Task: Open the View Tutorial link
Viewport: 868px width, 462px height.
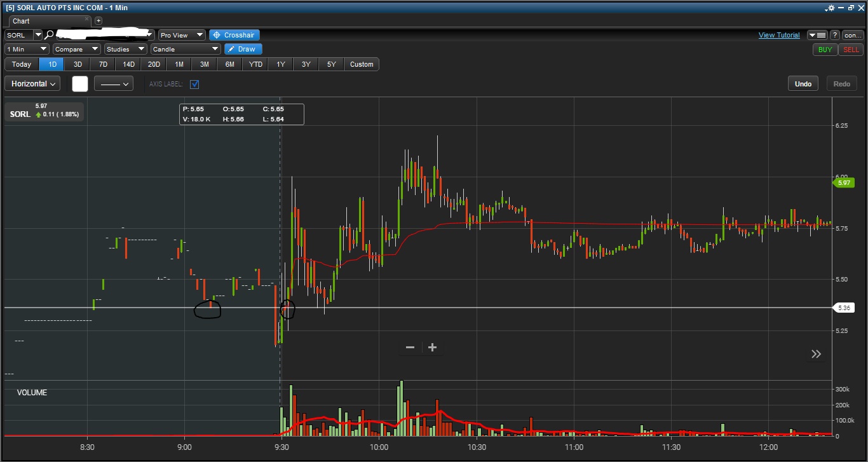Action: (779, 35)
